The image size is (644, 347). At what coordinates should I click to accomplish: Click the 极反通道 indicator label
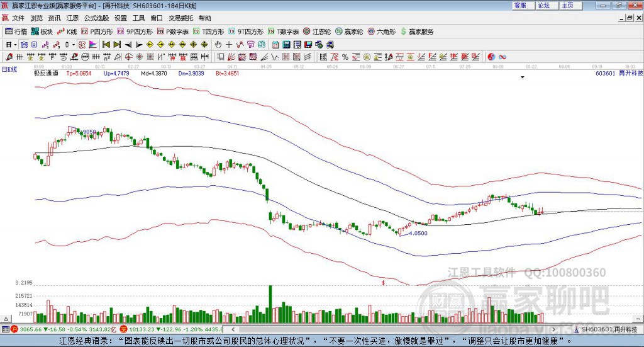tap(46, 73)
